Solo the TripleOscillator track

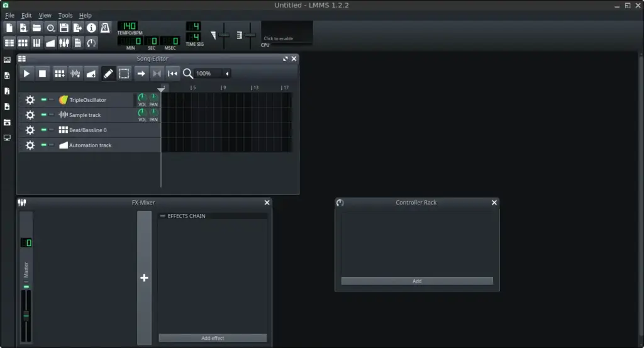52,99
